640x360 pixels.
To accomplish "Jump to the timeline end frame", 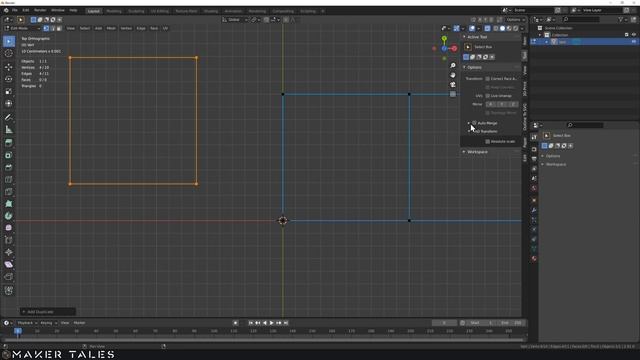I will coord(286,323).
